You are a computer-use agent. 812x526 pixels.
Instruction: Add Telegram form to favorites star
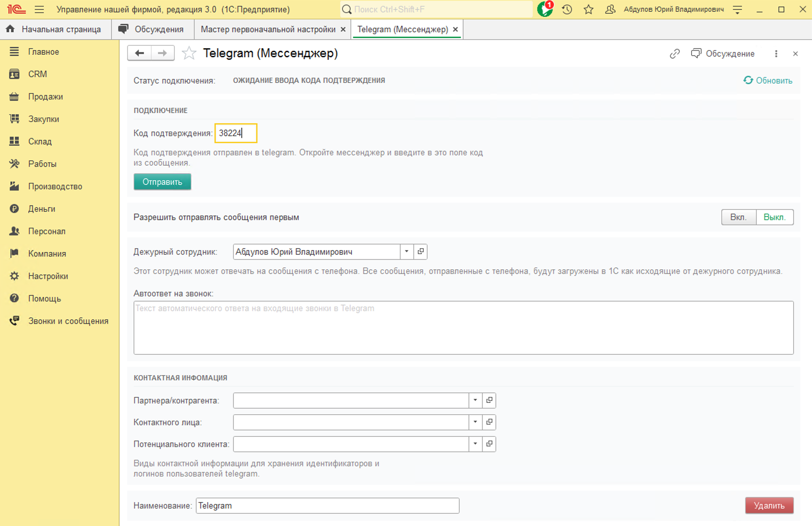(x=189, y=53)
